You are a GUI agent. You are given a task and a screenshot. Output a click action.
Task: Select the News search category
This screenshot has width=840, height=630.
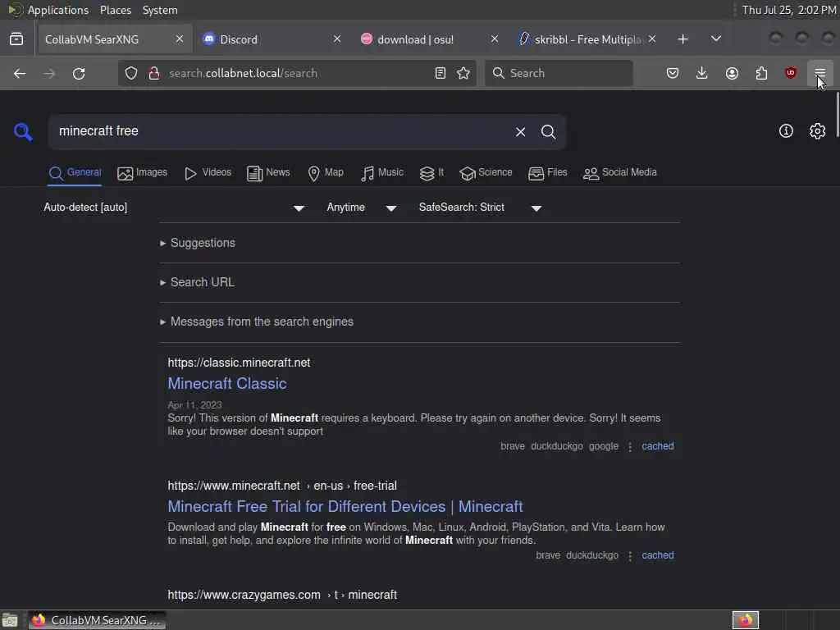click(268, 172)
